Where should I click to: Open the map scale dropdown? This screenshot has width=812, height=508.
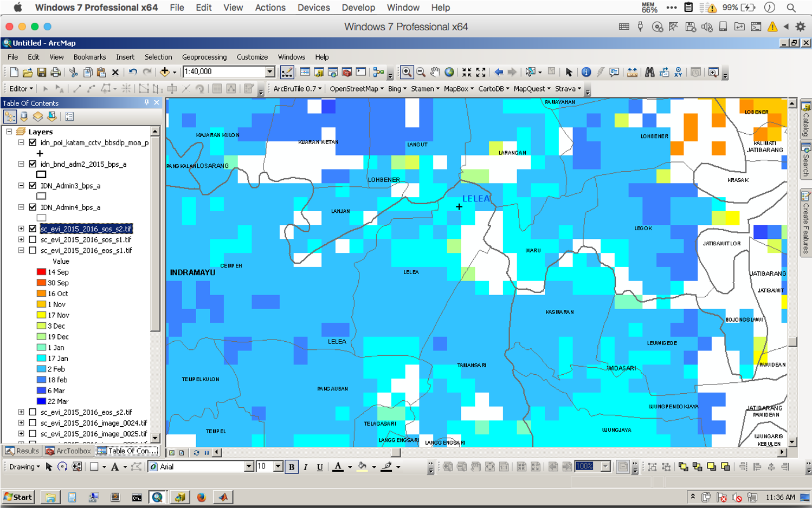coord(269,72)
